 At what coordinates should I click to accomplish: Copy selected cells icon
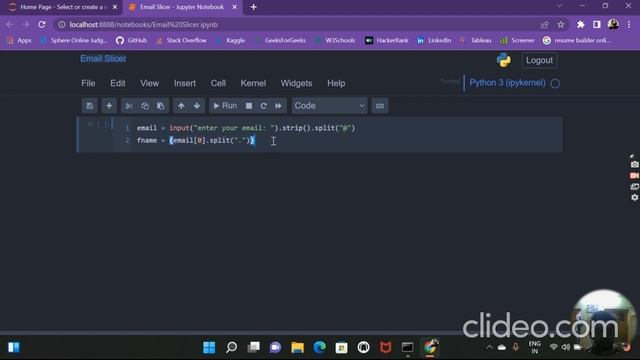145,106
